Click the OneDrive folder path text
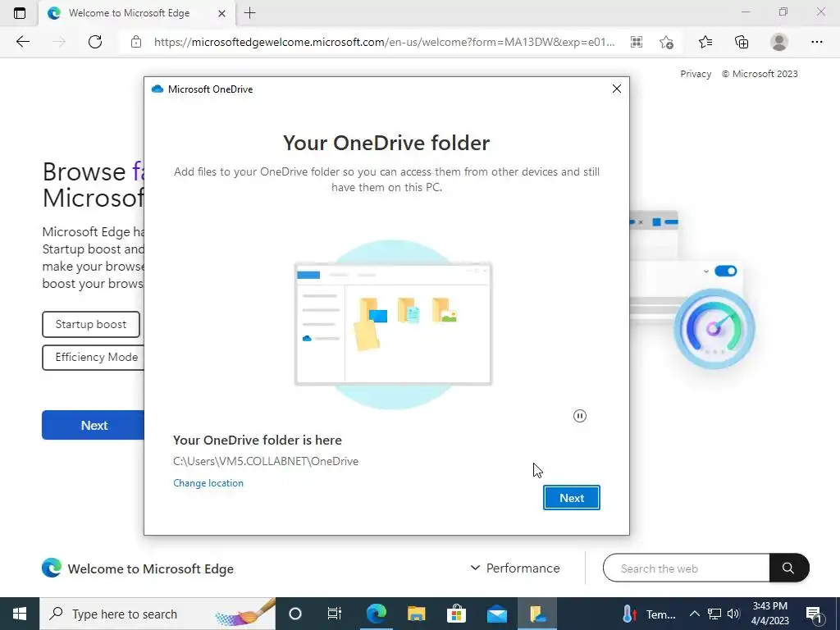This screenshot has height=630, width=840. coord(266,461)
